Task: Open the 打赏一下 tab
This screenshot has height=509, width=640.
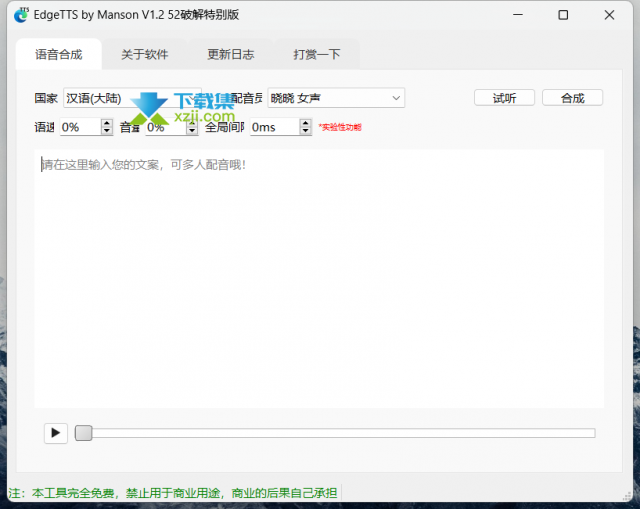Action: point(317,54)
